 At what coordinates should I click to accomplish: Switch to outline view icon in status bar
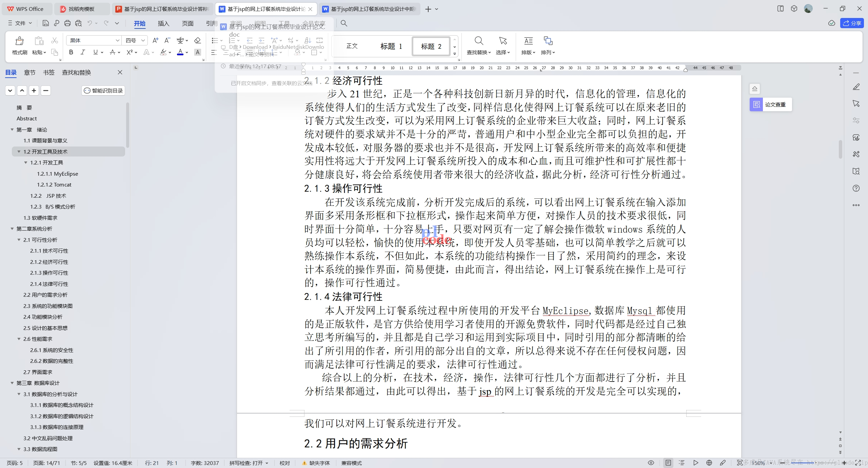tap(682, 463)
